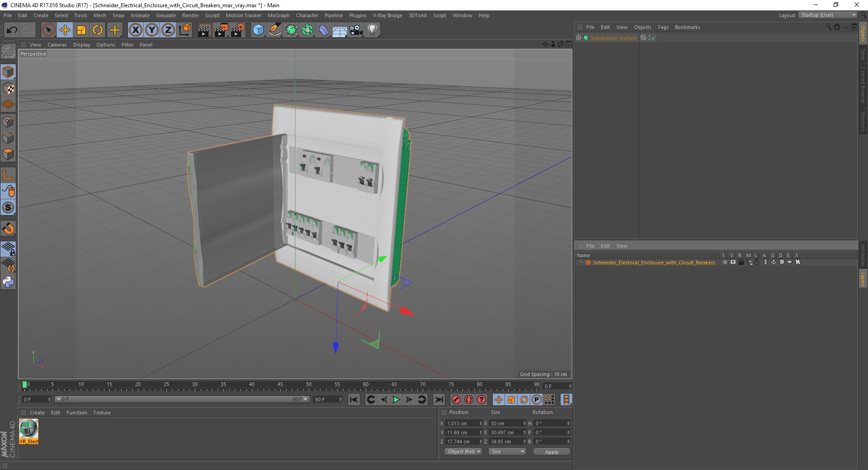Click Schneider layer color swatch
The image size is (868, 470).
click(588, 263)
